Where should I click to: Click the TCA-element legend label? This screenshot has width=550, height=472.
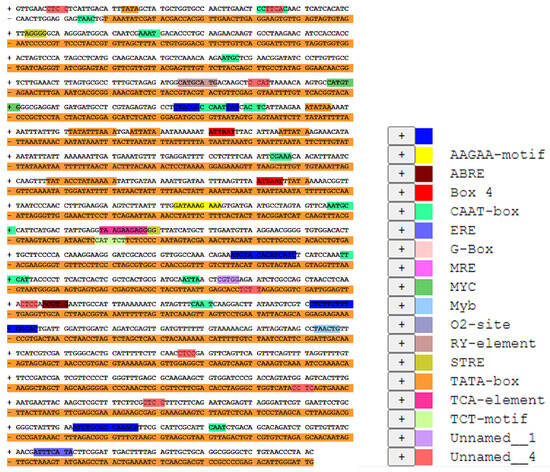click(x=497, y=401)
